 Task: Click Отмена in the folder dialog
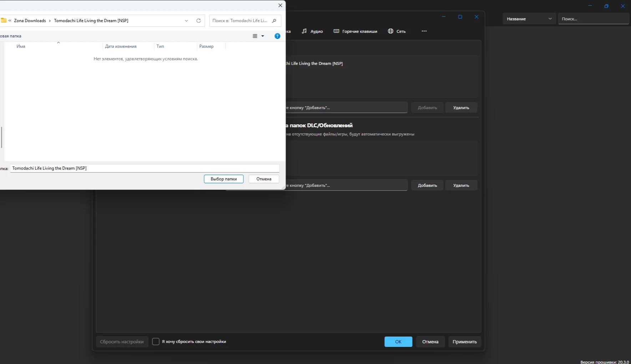[x=264, y=179]
